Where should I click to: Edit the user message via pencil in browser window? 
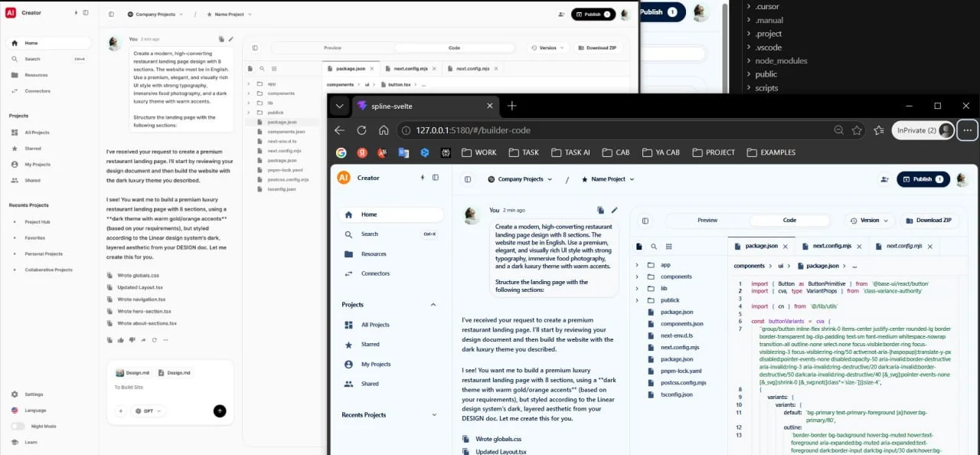pos(614,210)
